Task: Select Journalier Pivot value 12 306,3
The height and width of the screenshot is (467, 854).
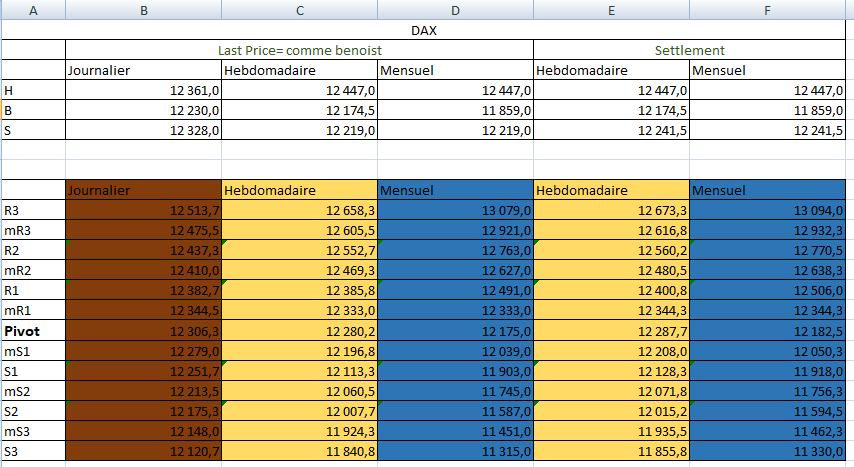Action: coord(144,331)
